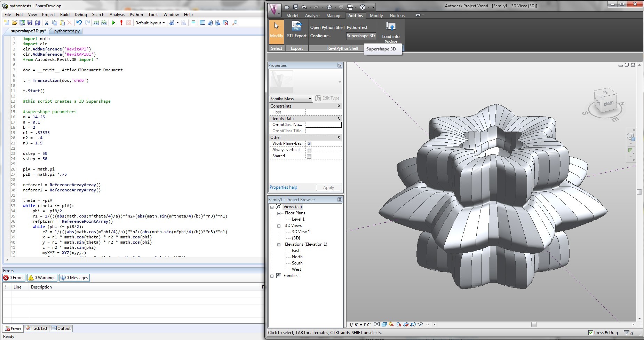Switch to the pythontest.py editor tab
This screenshot has height=340, width=644.
click(x=67, y=31)
